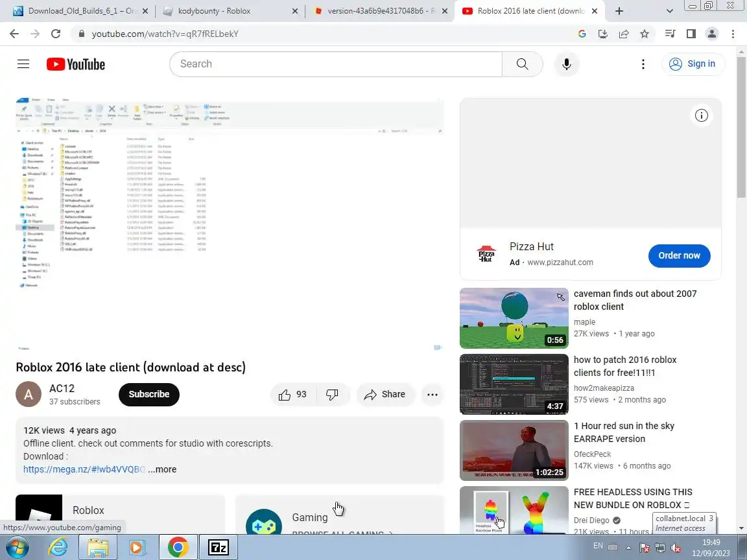Bookmark this page with star icon
The height and width of the screenshot is (560, 747).
(x=645, y=34)
